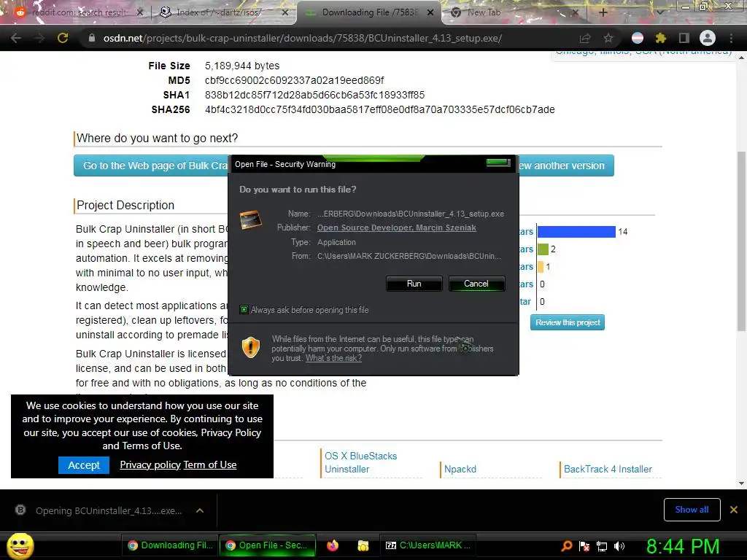Close the Security Warning dialog via title button
Image resolution: width=747 pixels, height=560 pixels.
pos(498,163)
